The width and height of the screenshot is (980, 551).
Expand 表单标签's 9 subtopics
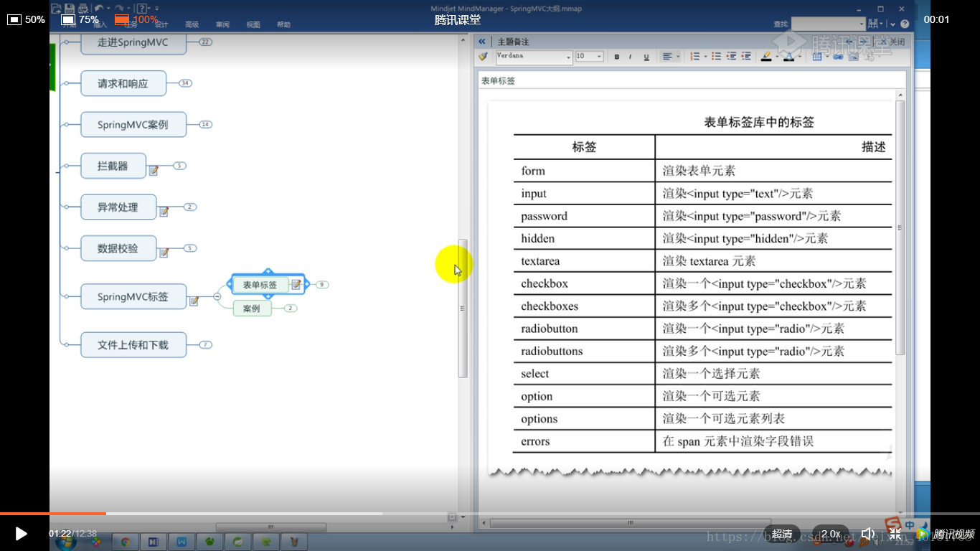(x=321, y=285)
